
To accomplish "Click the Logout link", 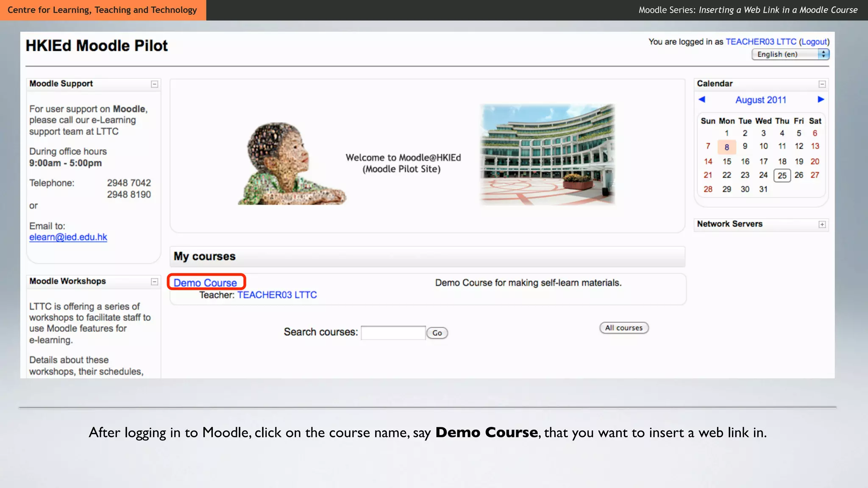I will coord(814,42).
